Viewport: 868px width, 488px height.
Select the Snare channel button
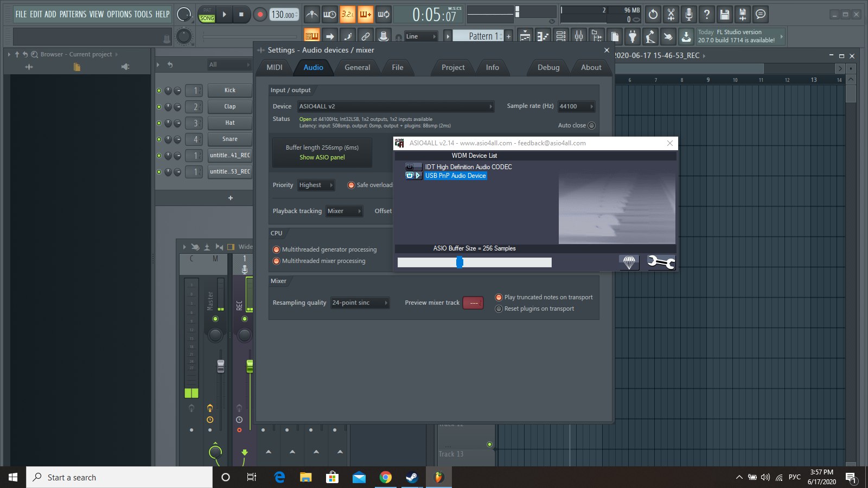[230, 139]
